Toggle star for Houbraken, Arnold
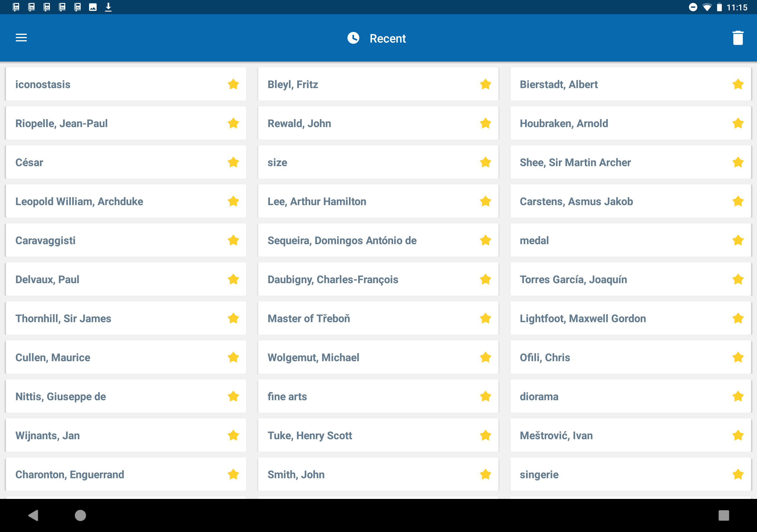Image resolution: width=757 pixels, height=532 pixels. pyautogui.click(x=738, y=123)
